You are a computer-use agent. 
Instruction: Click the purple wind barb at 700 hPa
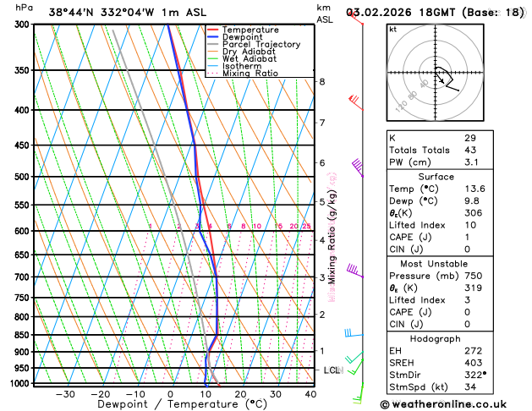(x=355, y=271)
